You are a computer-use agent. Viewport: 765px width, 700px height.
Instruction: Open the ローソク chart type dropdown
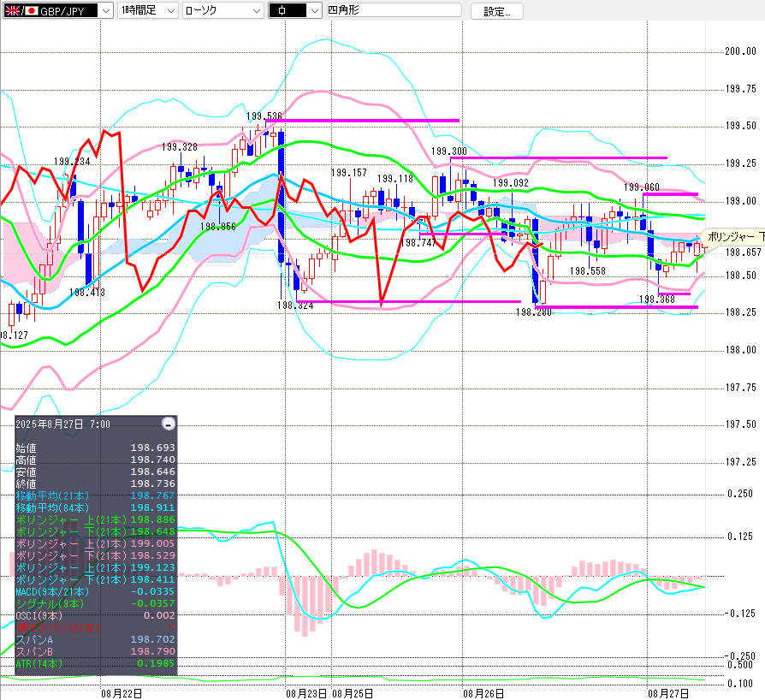click(223, 10)
